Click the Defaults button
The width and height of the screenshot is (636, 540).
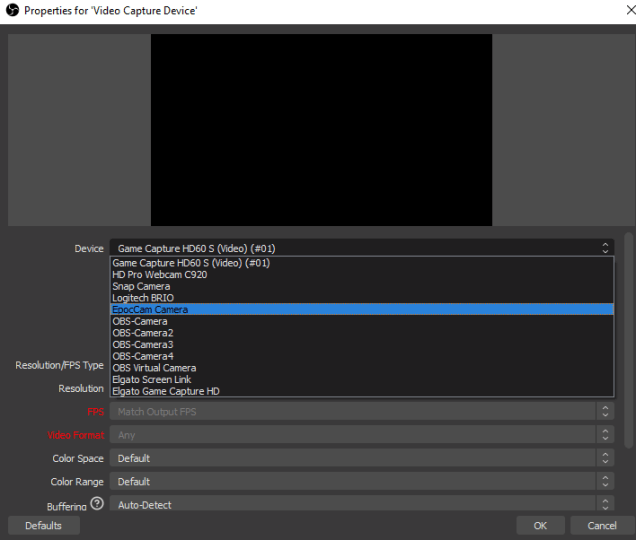point(43,525)
